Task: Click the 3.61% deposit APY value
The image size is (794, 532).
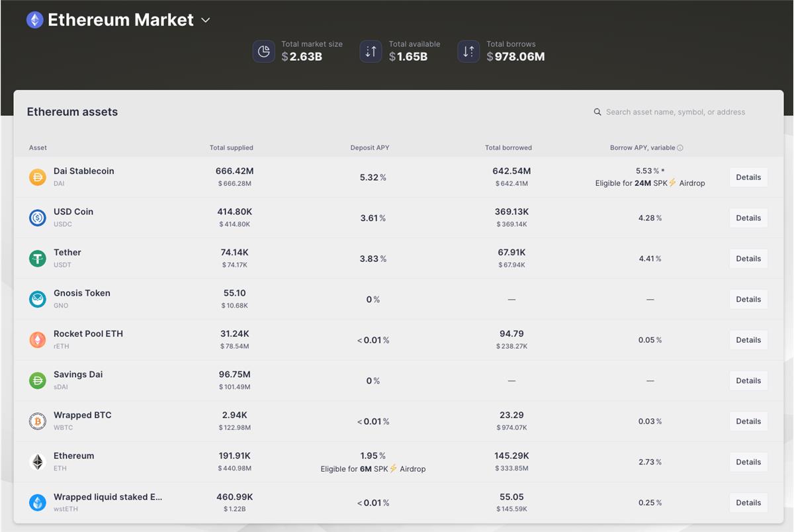Action: [x=373, y=218]
